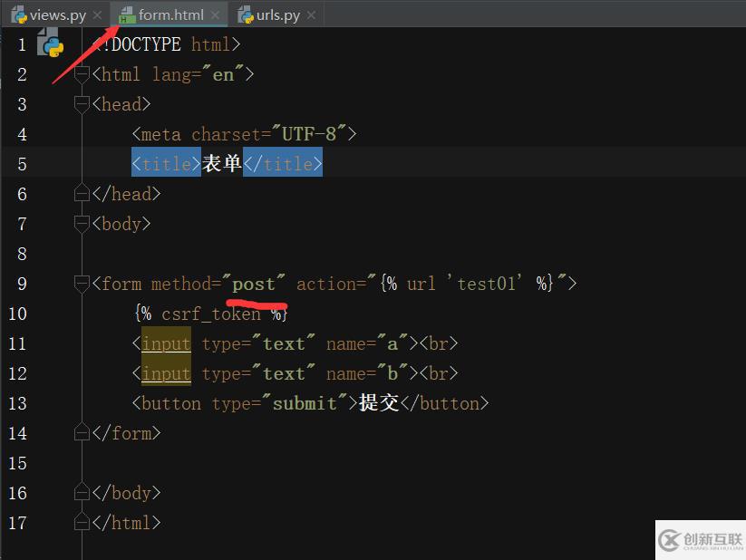
Task: Click the name="a" attribute
Action: (367, 343)
